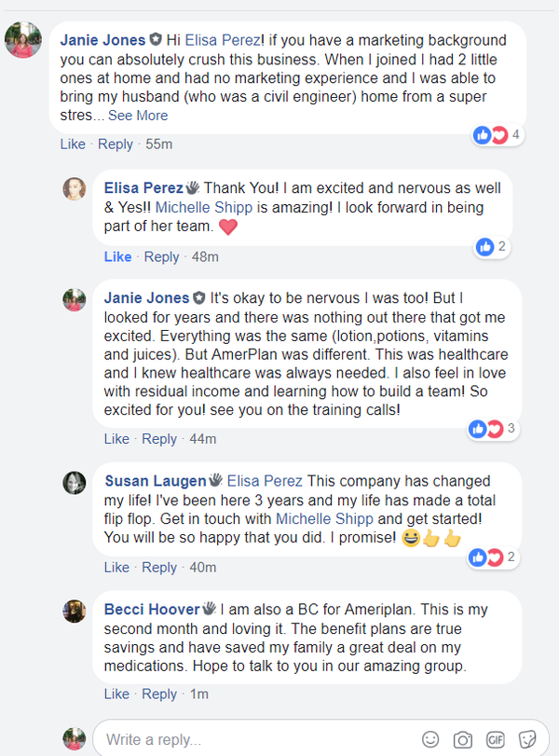Screen dimensions: 559x756
Task: Open Susan Laugen's profile picture
Action: click(75, 483)
